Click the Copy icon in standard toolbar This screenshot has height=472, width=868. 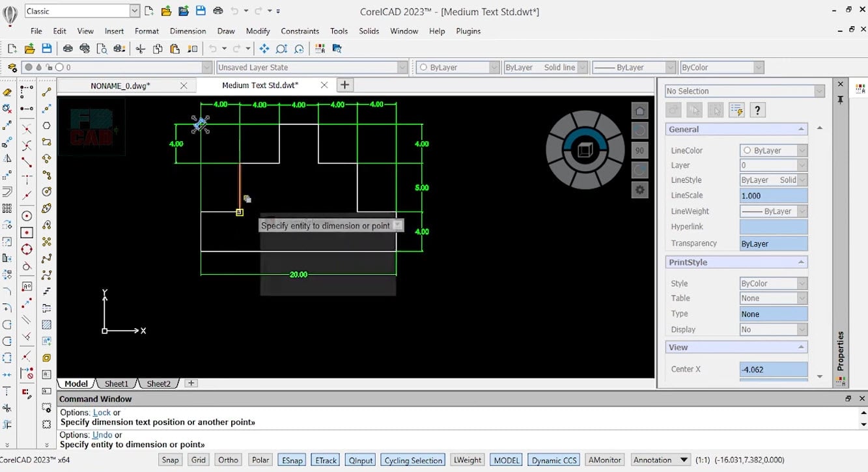(158, 49)
